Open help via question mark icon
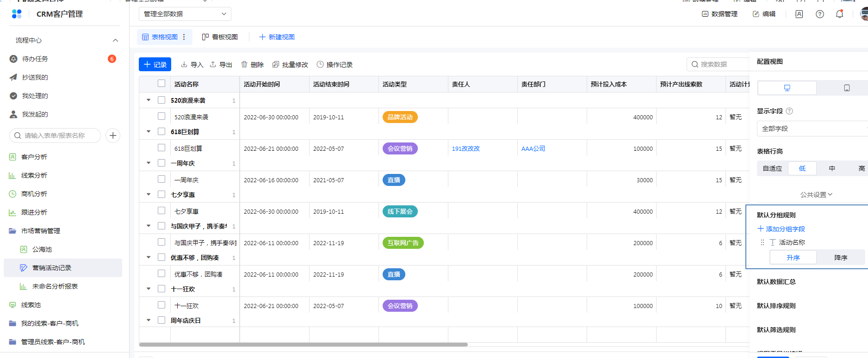Image resolution: width=868 pixels, height=358 pixels. (x=819, y=14)
